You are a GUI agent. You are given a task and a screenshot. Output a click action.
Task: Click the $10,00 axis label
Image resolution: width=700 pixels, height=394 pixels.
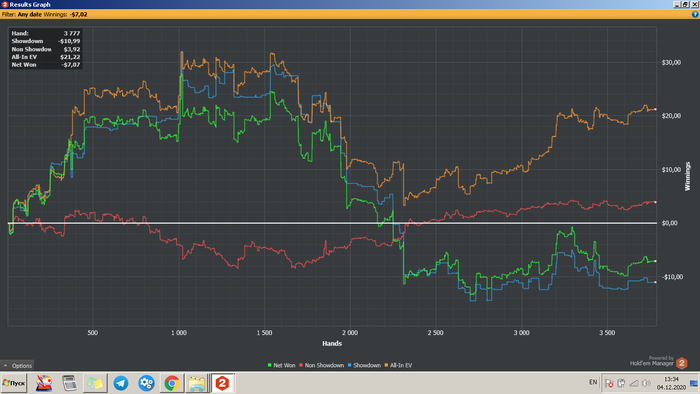coord(671,170)
